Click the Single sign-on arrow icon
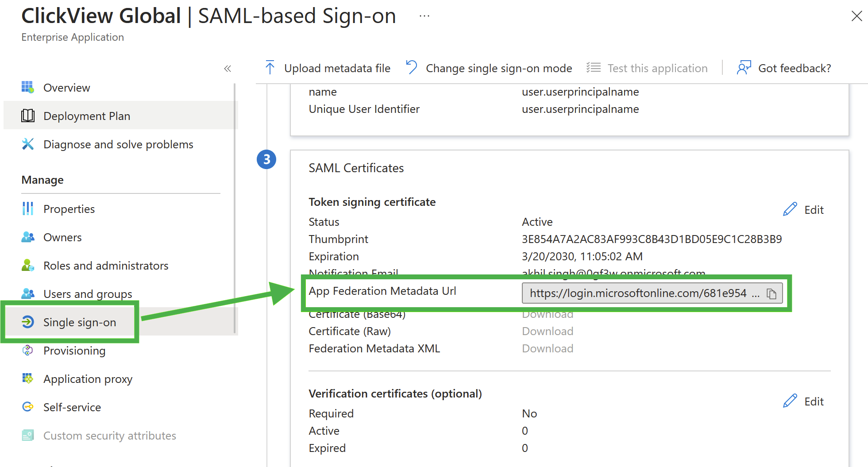 click(x=28, y=322)
